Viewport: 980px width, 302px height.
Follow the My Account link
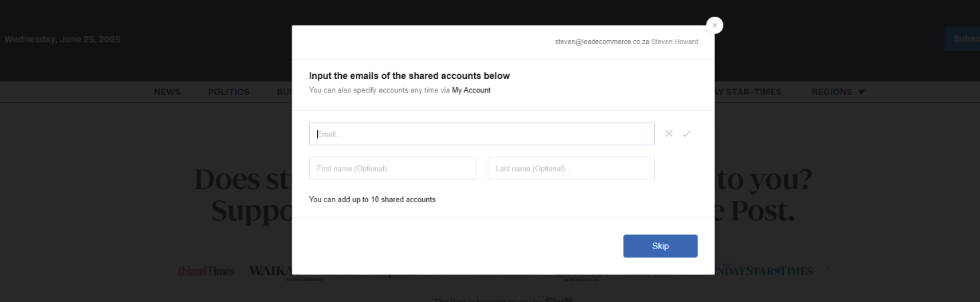(471, 90)
